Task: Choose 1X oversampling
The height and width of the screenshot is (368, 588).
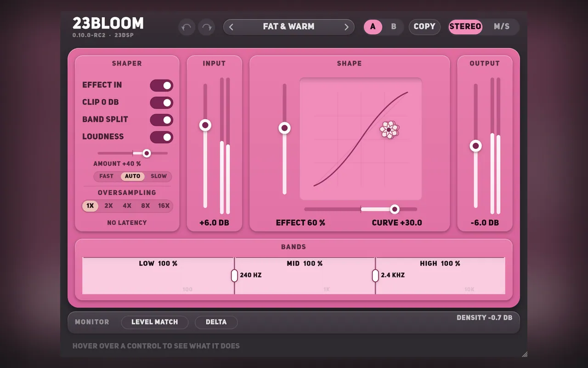Action: (90, 206)
